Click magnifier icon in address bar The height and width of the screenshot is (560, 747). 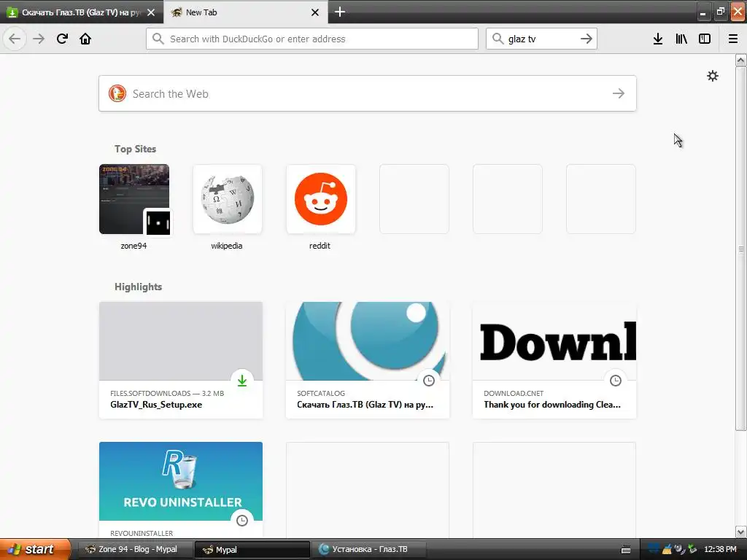(158, 39)
